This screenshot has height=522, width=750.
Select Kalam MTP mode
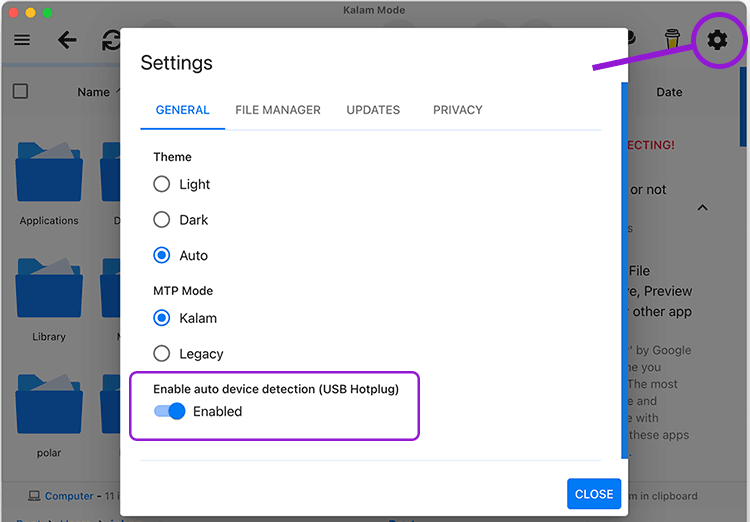click(x=162, y=318)
